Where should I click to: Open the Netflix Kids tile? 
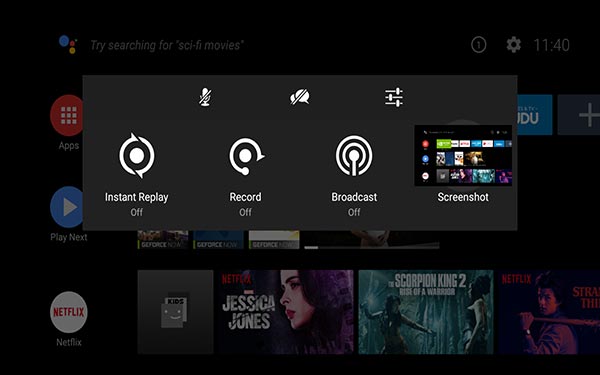[x=175, y=312]
